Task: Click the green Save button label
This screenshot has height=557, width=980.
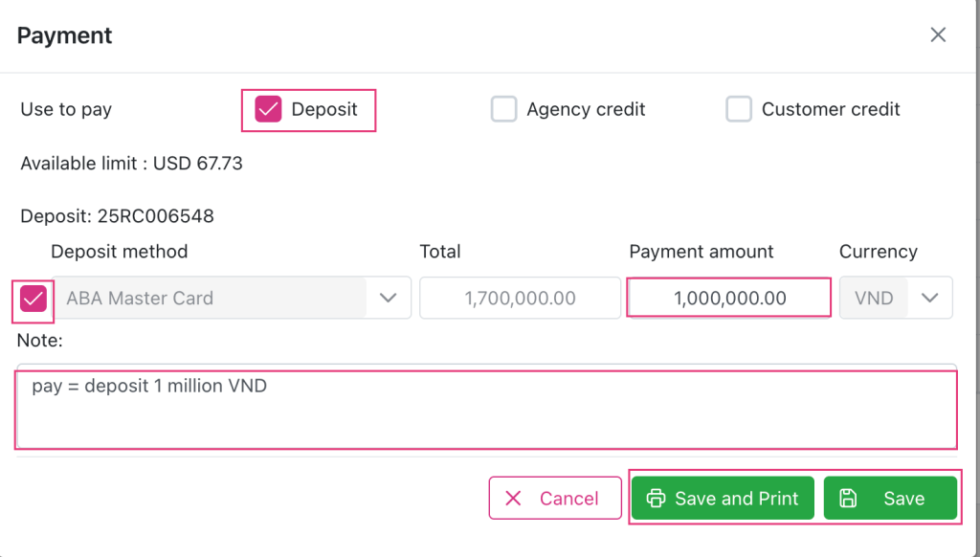Action: point(903,499)
